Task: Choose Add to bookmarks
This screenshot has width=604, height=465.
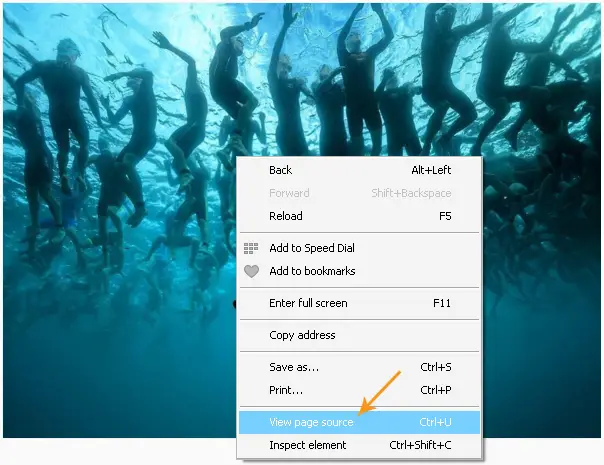Action: click(x=359, y=271)
